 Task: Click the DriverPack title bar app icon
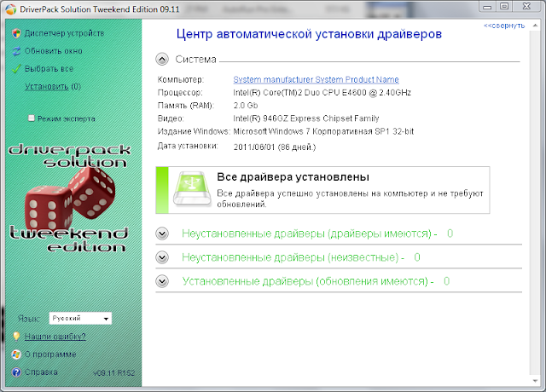(11, 9)
